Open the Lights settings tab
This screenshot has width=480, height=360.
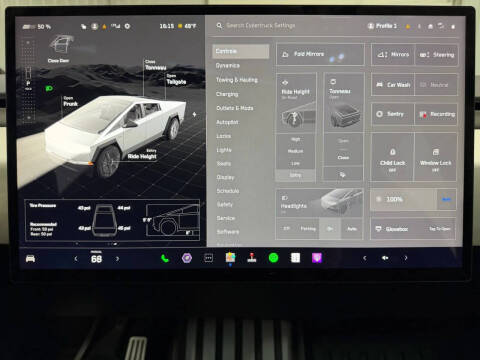[224, 150]
